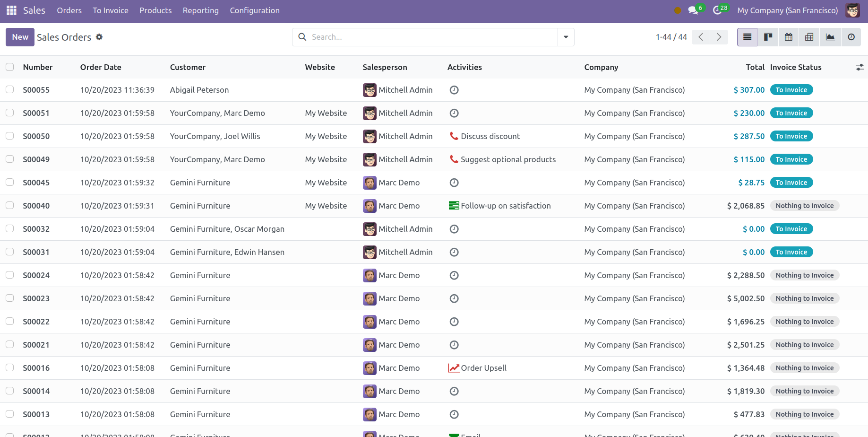
Task: Switch to Activity view
Action: coord(851,37)
